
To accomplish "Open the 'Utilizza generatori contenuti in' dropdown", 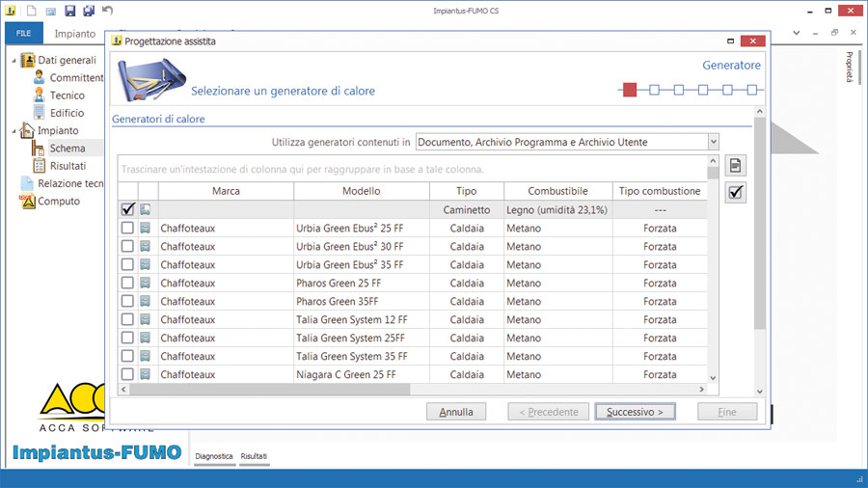I will coord(713,142).
